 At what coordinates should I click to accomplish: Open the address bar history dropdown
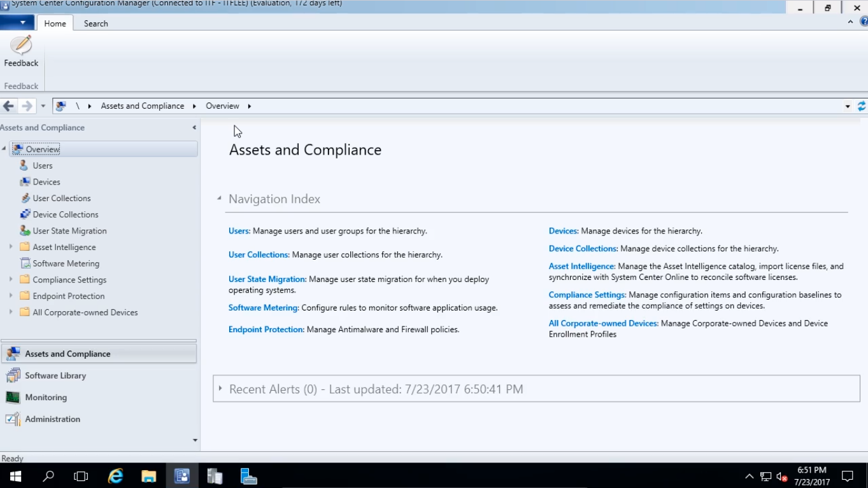pyautogui.click(x=847, y=106)
